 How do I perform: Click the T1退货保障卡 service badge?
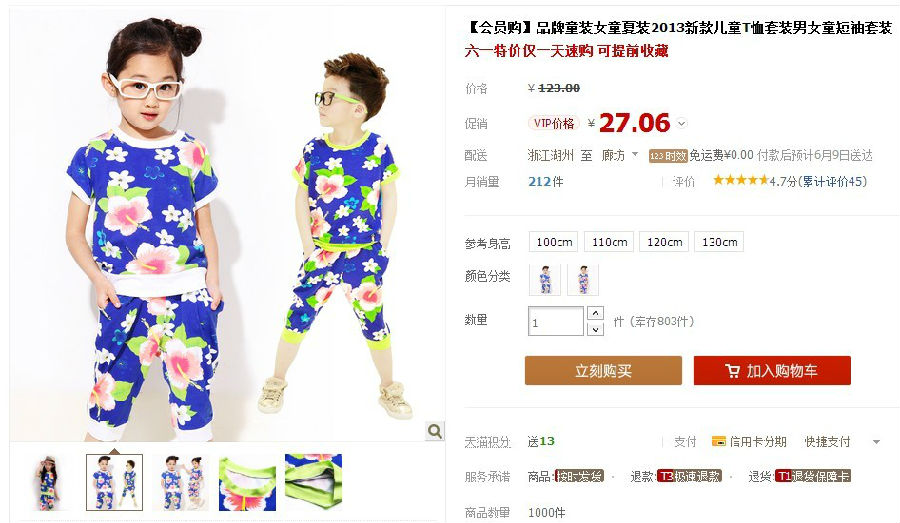click(x=813, y=476)
